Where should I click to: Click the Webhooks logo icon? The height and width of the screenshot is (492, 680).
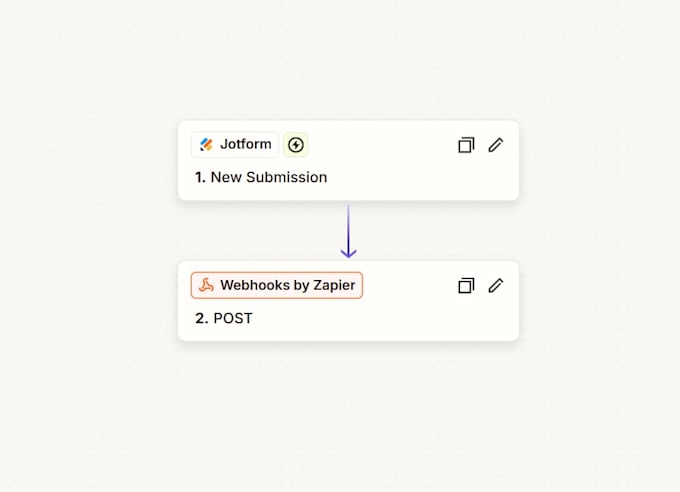[206, 285]
